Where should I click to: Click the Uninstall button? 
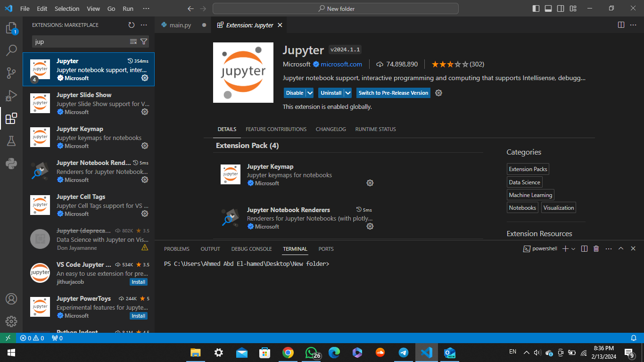pyautogui.click(x=331, y=93)
